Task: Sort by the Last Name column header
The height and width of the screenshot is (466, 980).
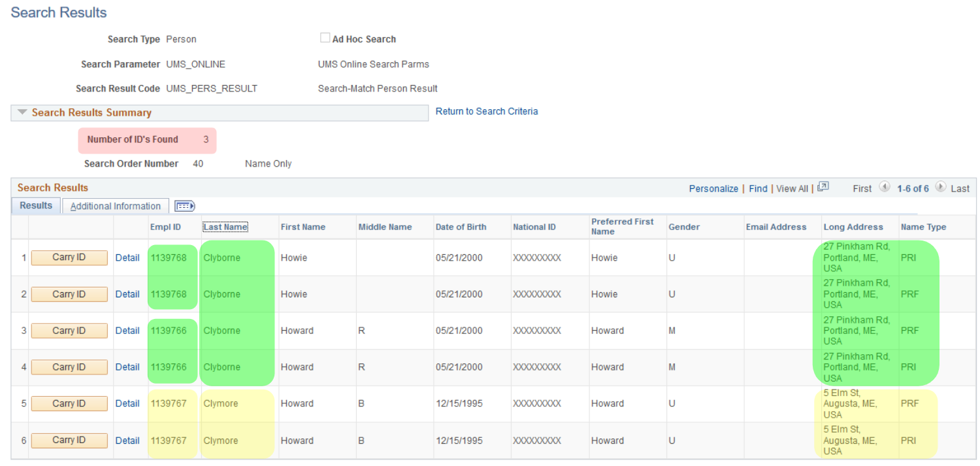Action: point(225,227)
